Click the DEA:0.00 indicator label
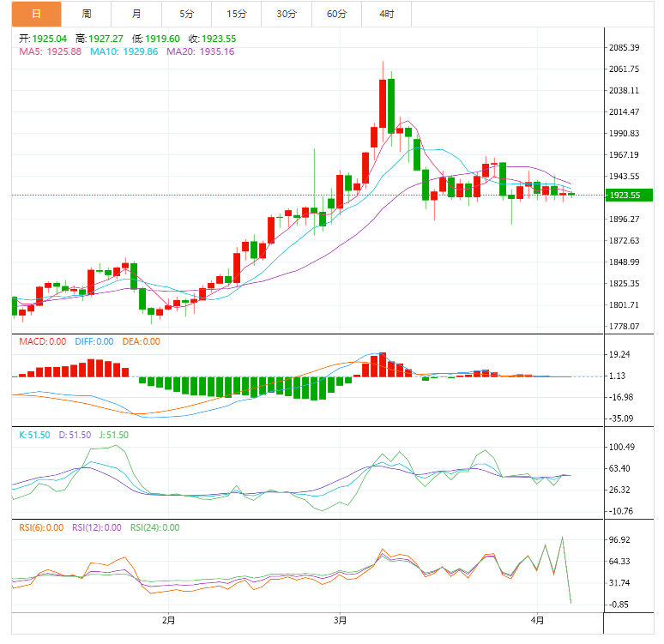Image resolution: width=664 pixels, height=644 pixels. pos(141,341)
